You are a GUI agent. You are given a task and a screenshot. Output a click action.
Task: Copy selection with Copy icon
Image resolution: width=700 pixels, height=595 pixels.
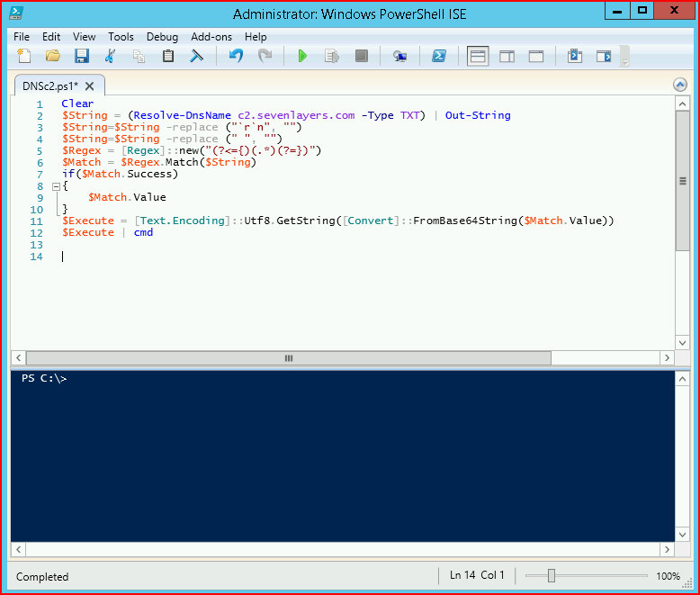[x=139, y=57]
